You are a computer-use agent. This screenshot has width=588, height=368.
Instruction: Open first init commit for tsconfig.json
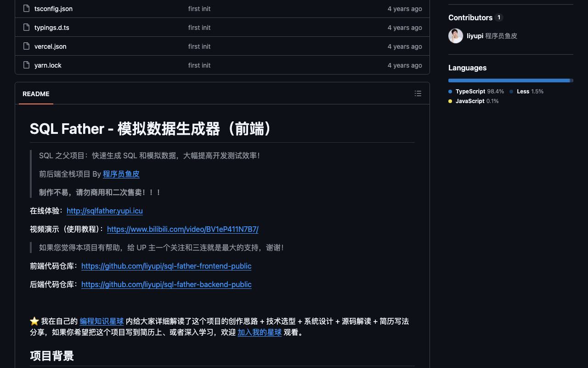[199, 9]
